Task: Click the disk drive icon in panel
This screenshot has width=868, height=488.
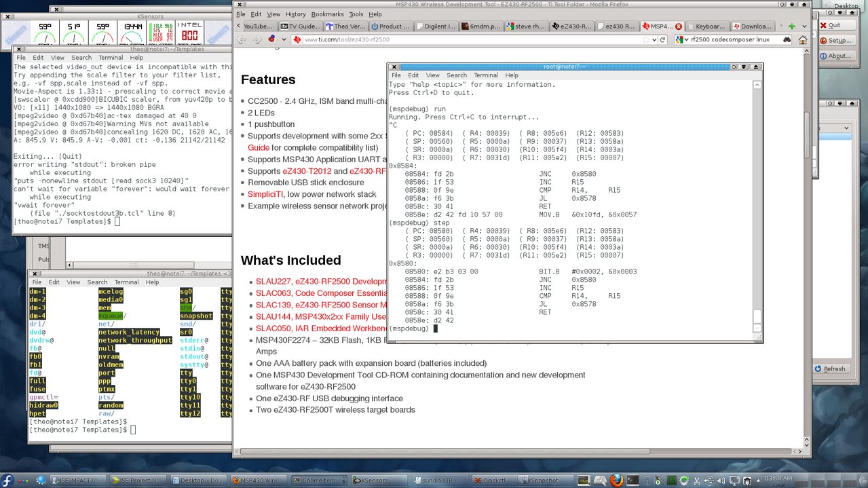Action: pos(599,480)
